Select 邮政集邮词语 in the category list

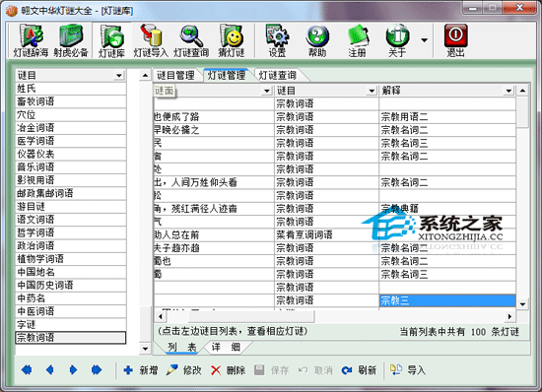[x=71, y=193]
